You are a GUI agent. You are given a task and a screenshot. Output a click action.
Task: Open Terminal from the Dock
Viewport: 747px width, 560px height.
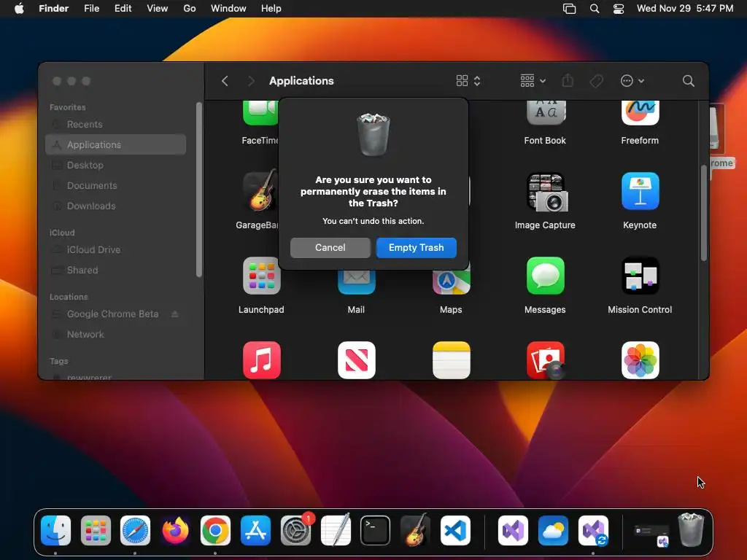click(376, 531)
